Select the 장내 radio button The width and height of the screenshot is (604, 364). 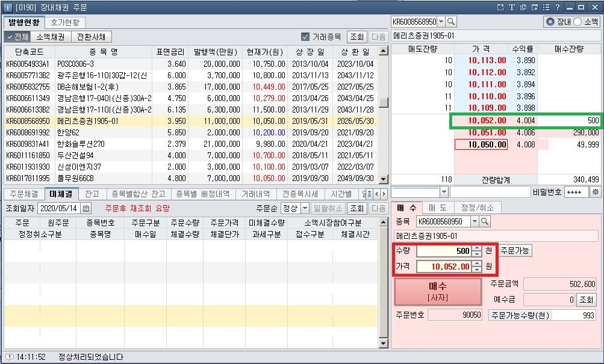pyautogui.click(x=550, y=22)
